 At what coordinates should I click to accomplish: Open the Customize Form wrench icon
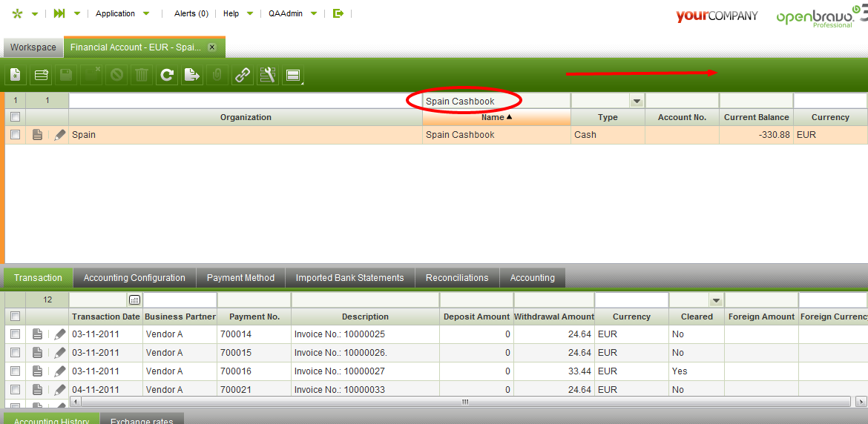pyautogui.click(x=267, y=75)
